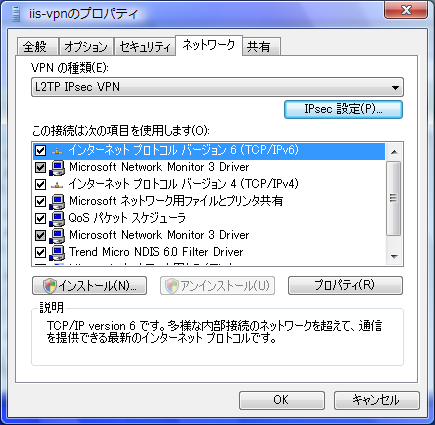
Task: Click the list scroll up arrow
Action: pyautogui.click(x=395, y=152)
